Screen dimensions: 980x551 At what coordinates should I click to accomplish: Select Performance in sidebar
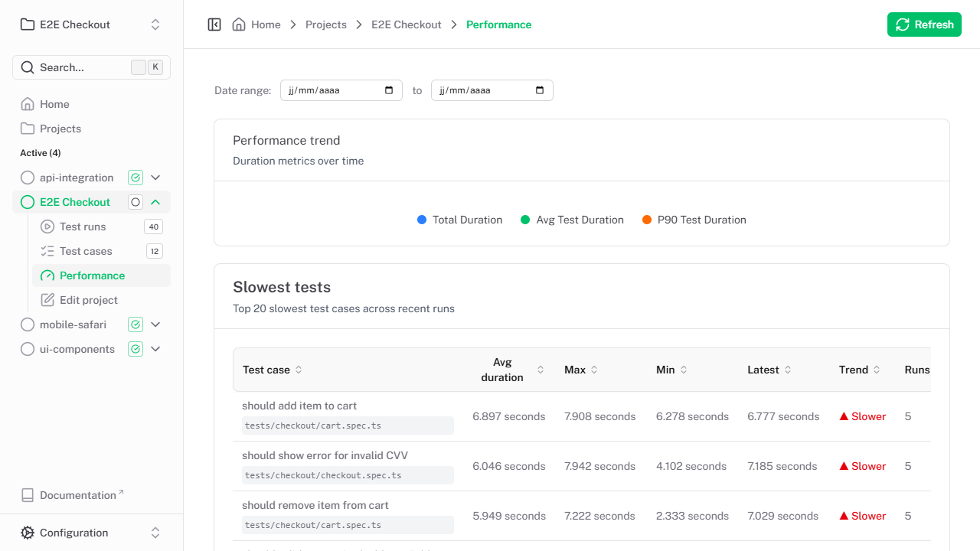tap(101, 275)
